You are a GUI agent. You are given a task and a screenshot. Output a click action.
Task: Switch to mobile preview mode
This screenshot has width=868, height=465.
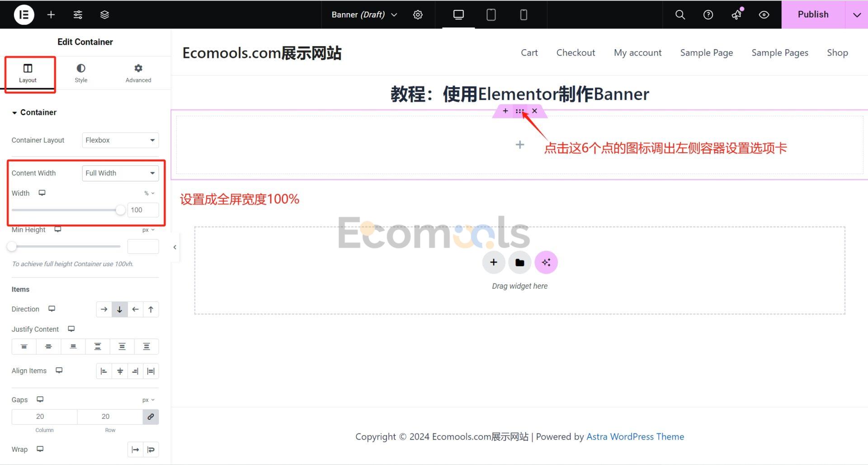pyautogui.click(x=524, y=14)
